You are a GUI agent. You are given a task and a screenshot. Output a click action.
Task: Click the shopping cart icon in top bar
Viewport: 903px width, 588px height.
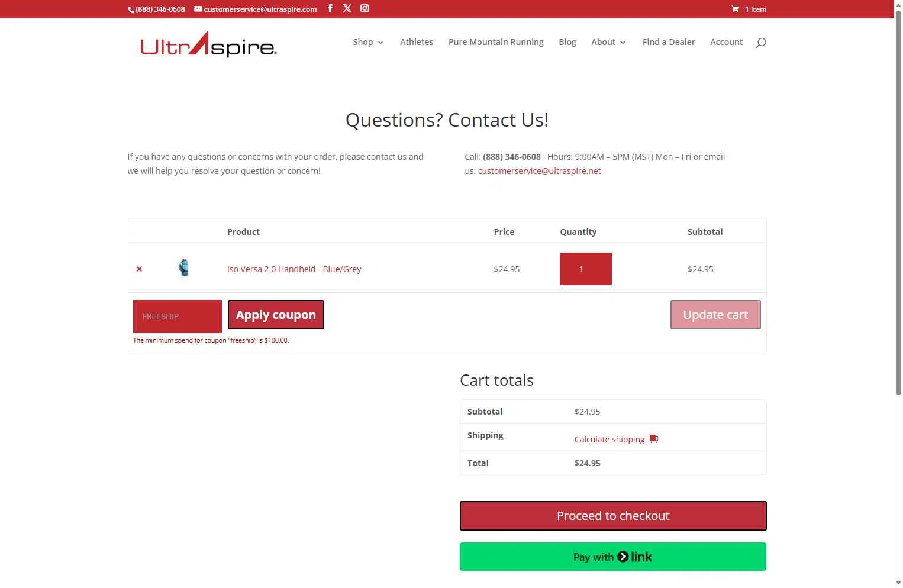click(x=735, y=9)
